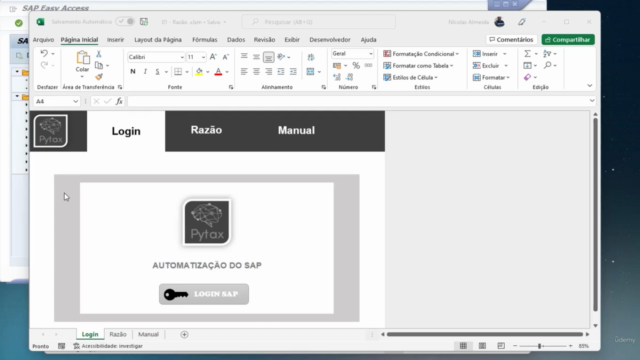The height and width of the screenshot is (360, 640).
Task: Open the Calibri font name dropdown
Action: coord(182,57)
